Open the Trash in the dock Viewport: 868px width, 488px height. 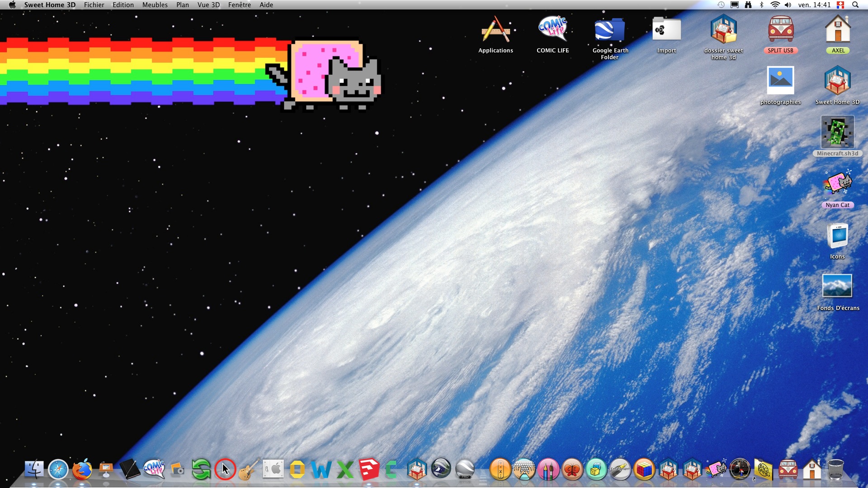[836, 469]
